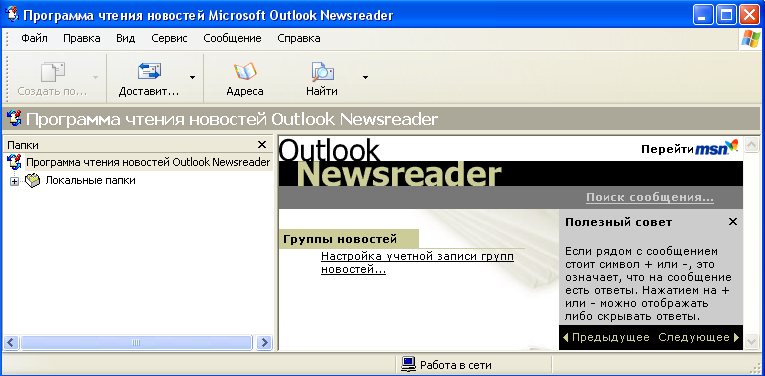765x376 pixels.
Task: Show the Предыдущее tip
Action: point(606,337)
